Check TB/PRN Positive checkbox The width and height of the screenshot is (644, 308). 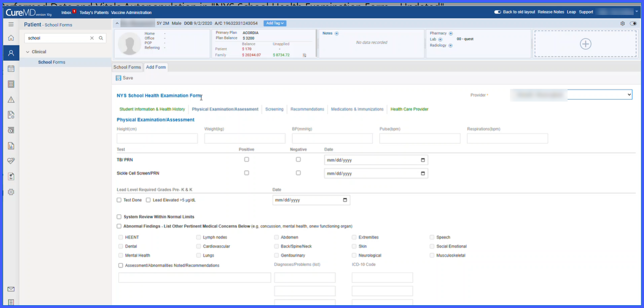[x=247, y=160]
